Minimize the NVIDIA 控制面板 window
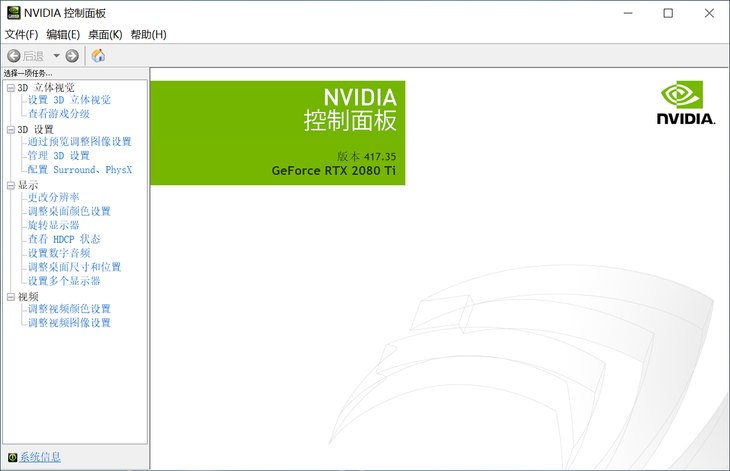The height and width of the screenshot is (471, 730). [x=628, y=13]
